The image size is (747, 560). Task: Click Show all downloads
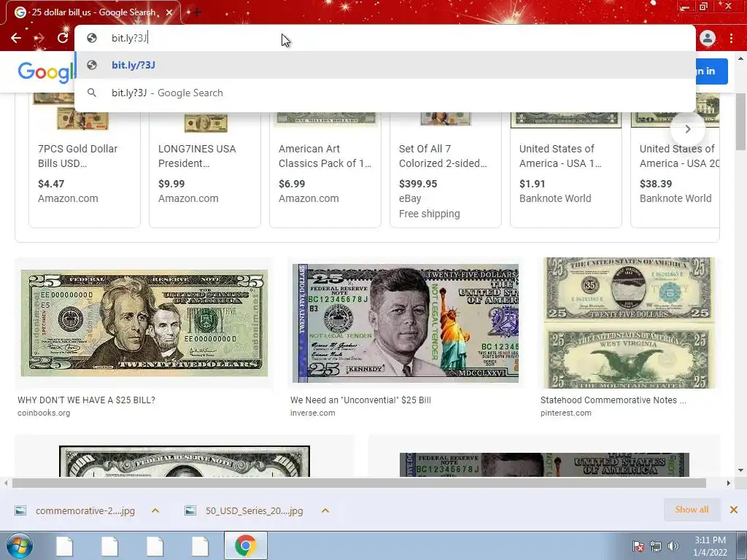pyautogui.click(x=692, y=510)
